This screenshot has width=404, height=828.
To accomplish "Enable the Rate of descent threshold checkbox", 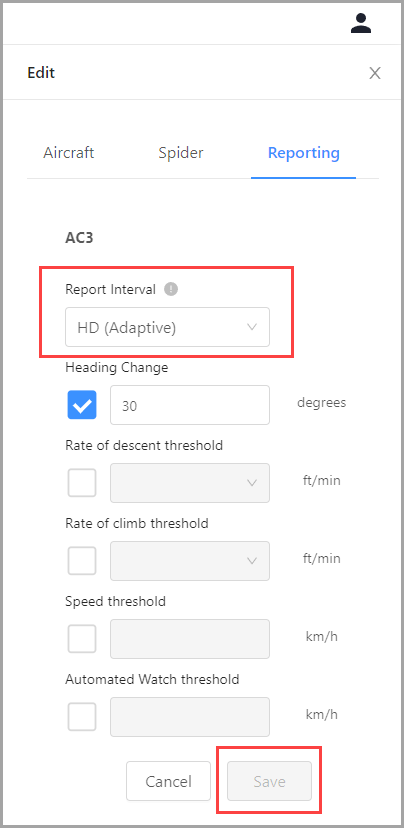I will (x=82, y=483).
